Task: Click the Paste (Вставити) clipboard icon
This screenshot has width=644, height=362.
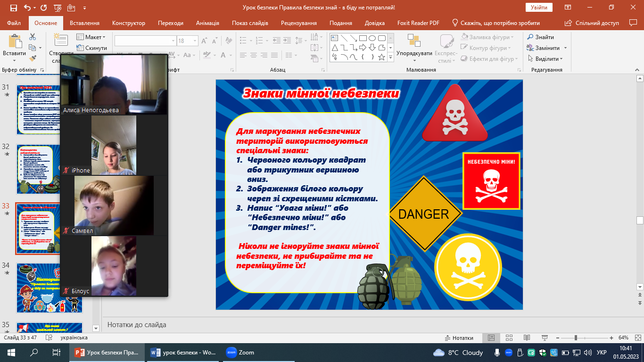Action: click(x=14, y=42)
